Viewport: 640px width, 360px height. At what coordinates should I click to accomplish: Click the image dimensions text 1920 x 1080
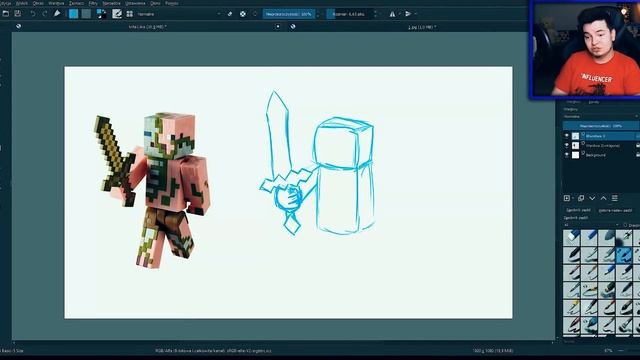(x=493, y=351)
